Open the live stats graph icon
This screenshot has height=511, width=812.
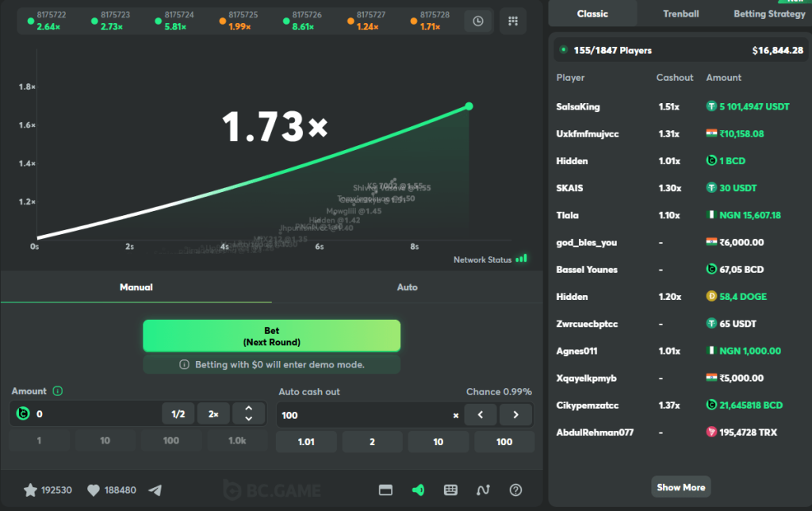pyautogui.click(x=483, y=490)
